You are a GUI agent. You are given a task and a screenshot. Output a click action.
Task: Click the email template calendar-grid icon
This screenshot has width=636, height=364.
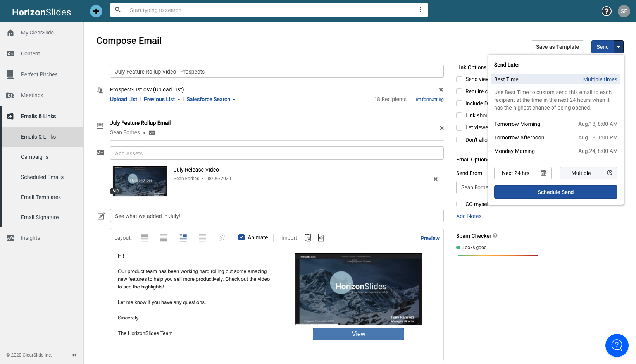[100, 125]
